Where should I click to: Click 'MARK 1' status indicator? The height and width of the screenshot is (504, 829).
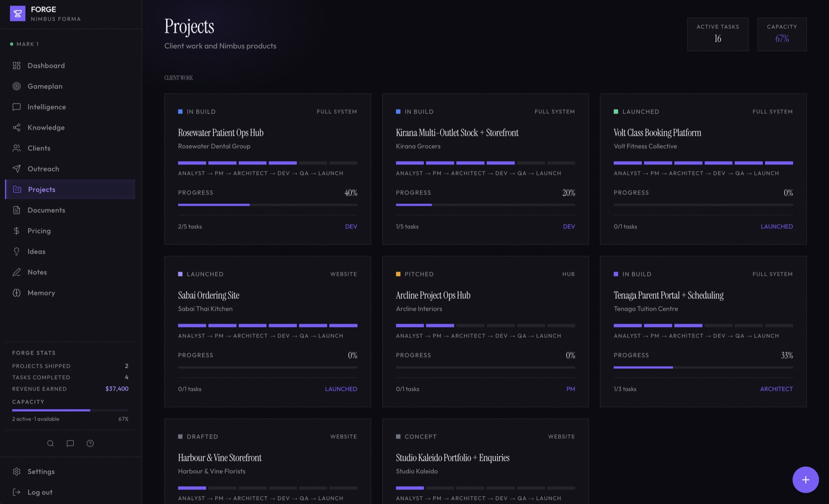[x=24, y=44]
